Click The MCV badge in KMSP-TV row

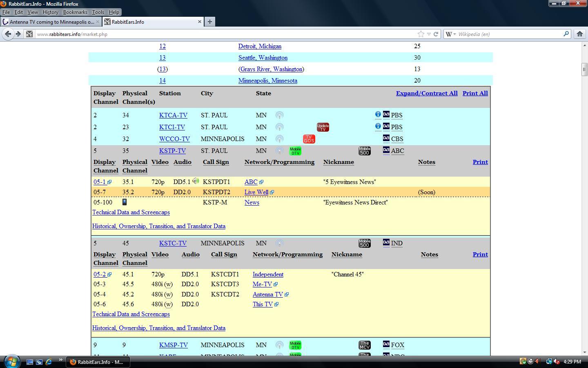pyautogui.click(x=365, y=345)
